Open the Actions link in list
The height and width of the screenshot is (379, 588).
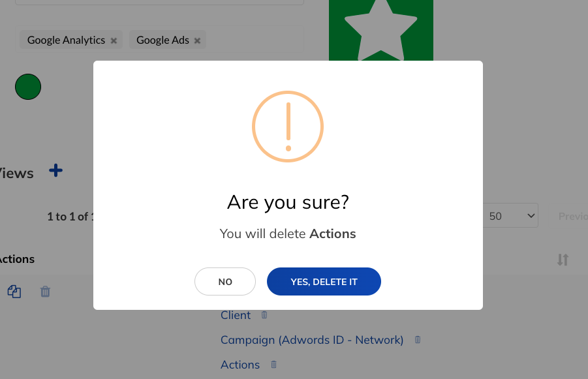click(x=240, y=365)
